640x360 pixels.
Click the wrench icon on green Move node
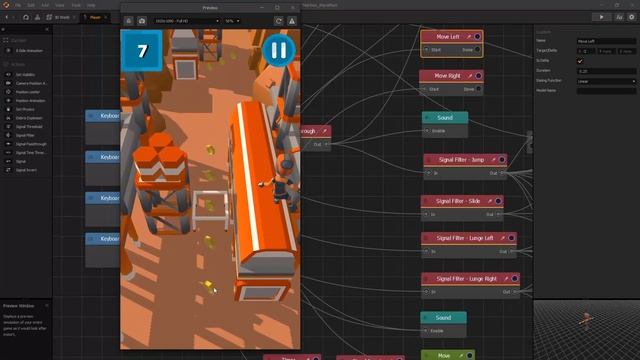461,356
